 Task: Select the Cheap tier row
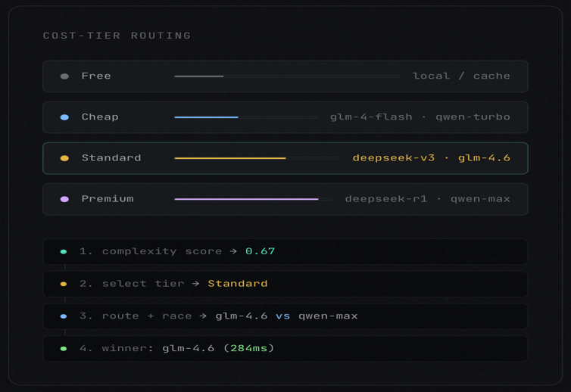click(285, 117)
